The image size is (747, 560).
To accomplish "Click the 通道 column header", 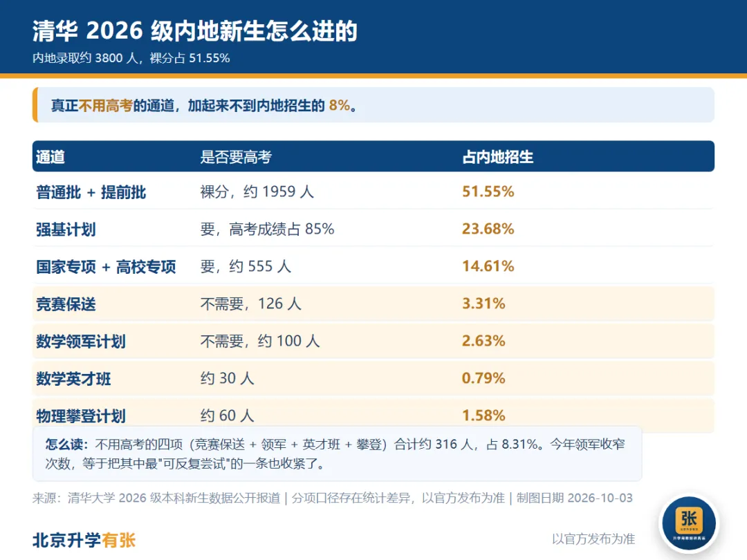I will coord(50,157).
